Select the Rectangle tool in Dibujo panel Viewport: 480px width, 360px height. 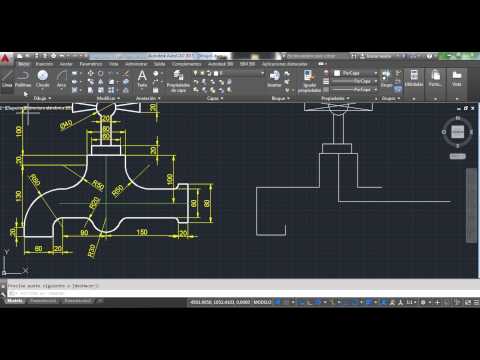point(74,73)
